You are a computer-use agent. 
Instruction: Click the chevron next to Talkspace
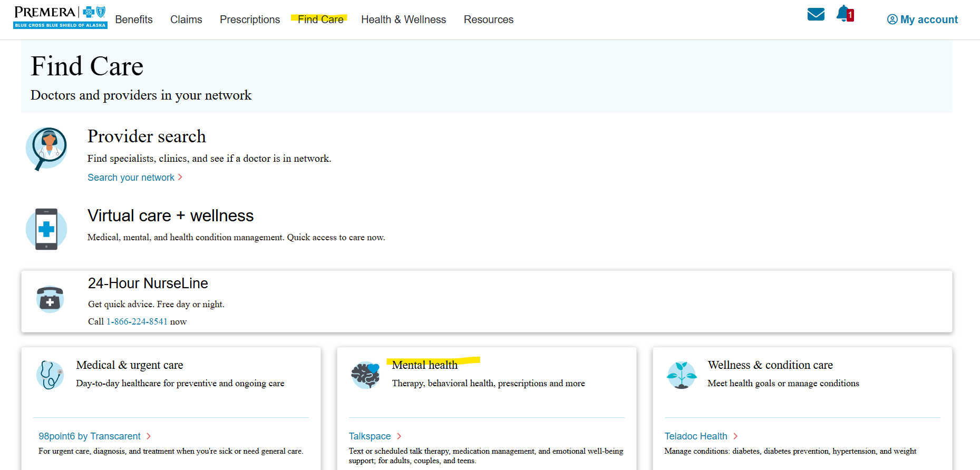coord(399,436)
